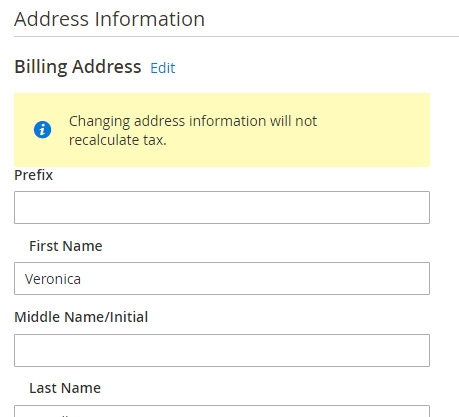
Task: Click the Prefix field label
Action: pos(33,175)
